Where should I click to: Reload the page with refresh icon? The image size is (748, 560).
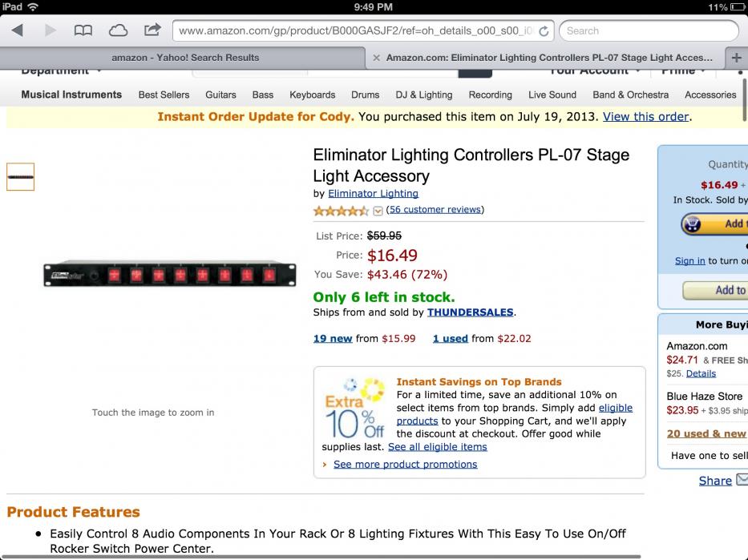544,31
